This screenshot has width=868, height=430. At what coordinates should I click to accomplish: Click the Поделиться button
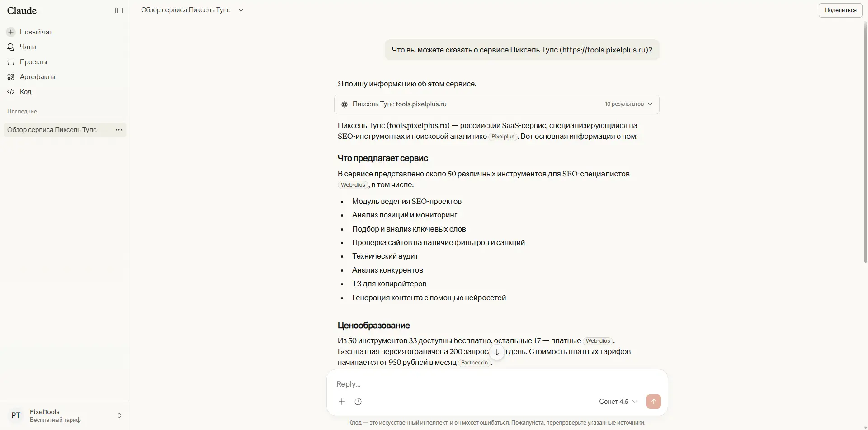pos(840,10)
